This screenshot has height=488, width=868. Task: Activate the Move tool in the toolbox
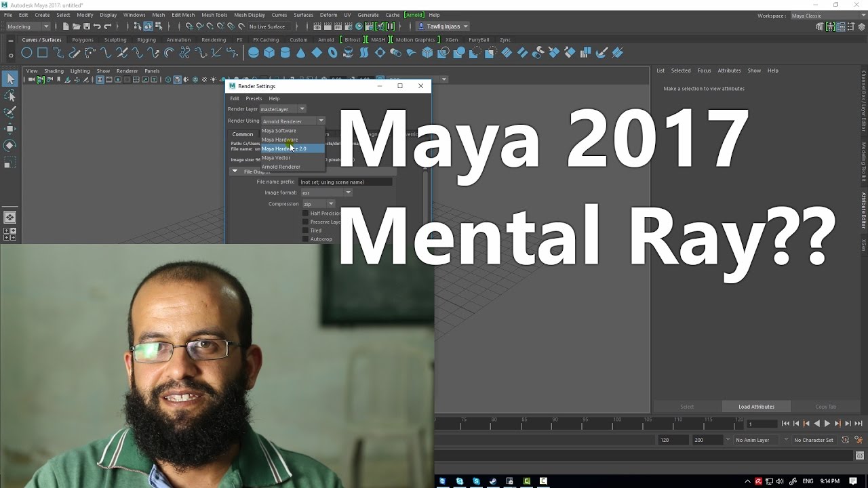pyautogui.click(x=9, y=129)
